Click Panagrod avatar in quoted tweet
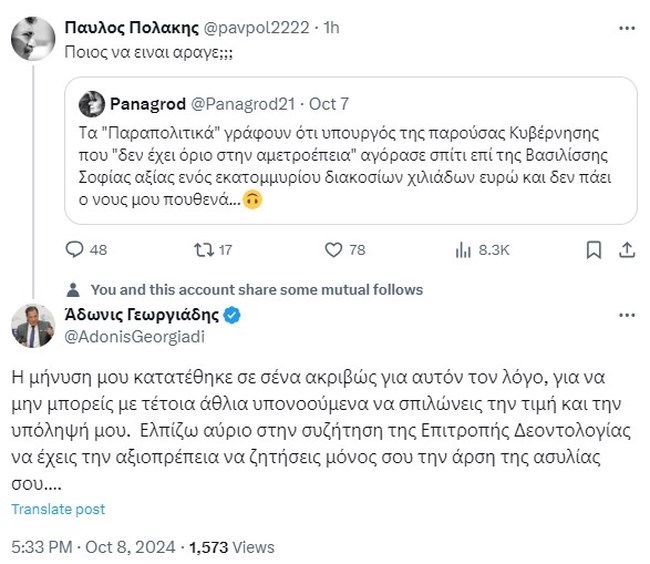 click(91, 102)
